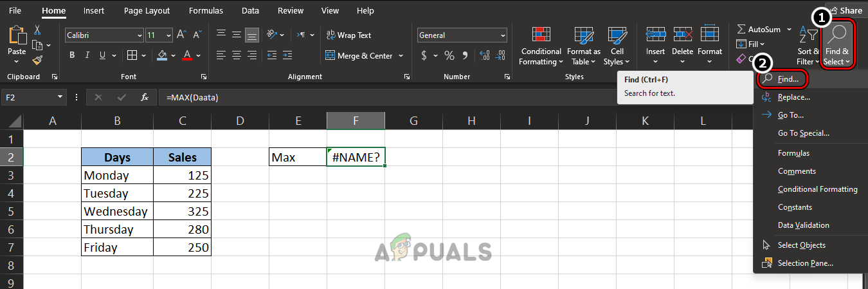Toggle Bold formatting
This screenshot has width=868, height=289.
72,55
